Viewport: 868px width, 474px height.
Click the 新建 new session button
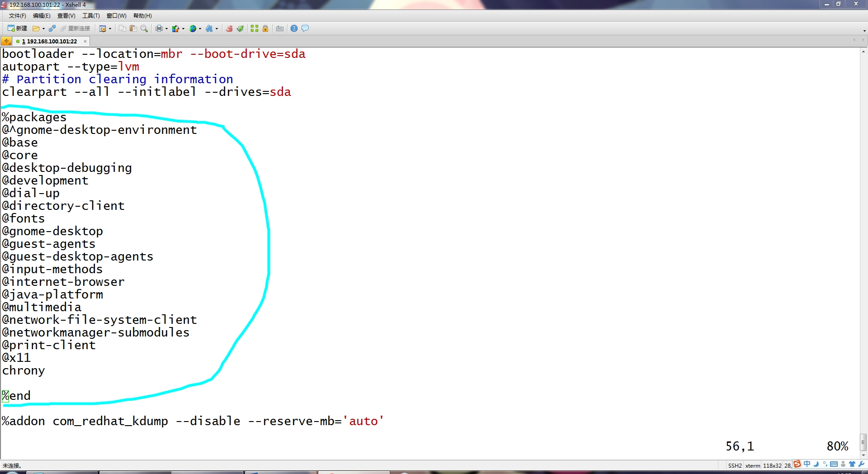coord(17,28)
